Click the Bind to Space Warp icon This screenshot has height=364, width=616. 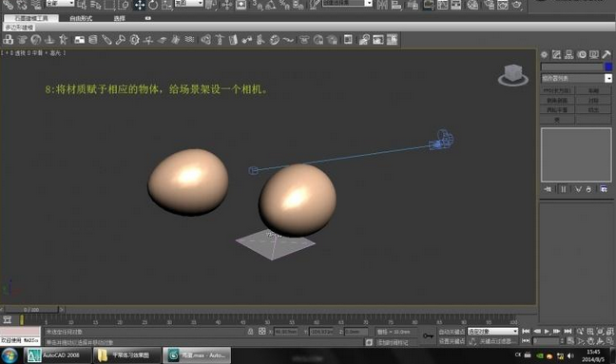tap(35, 5)
